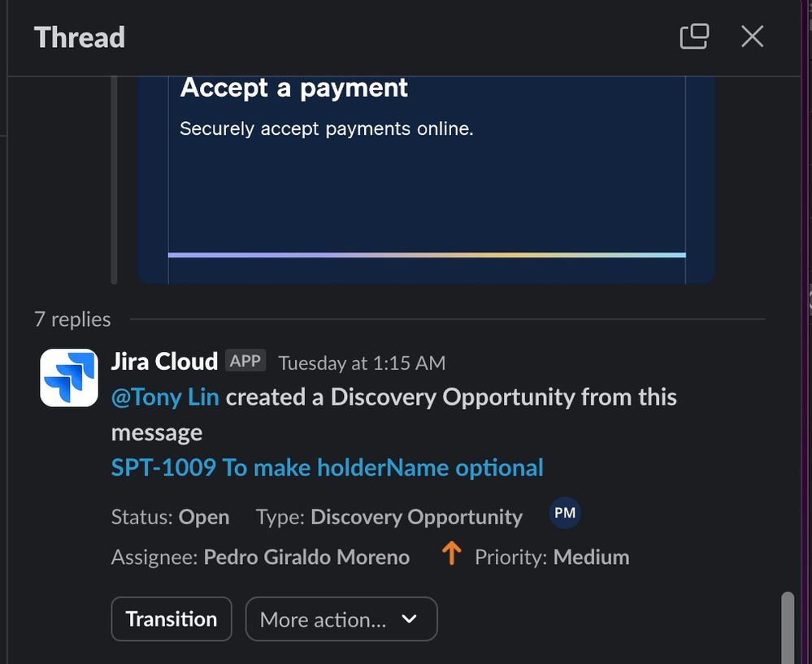
Task: Open SPT-1009 To make holderName optional
Action: [x=328, y=467]
